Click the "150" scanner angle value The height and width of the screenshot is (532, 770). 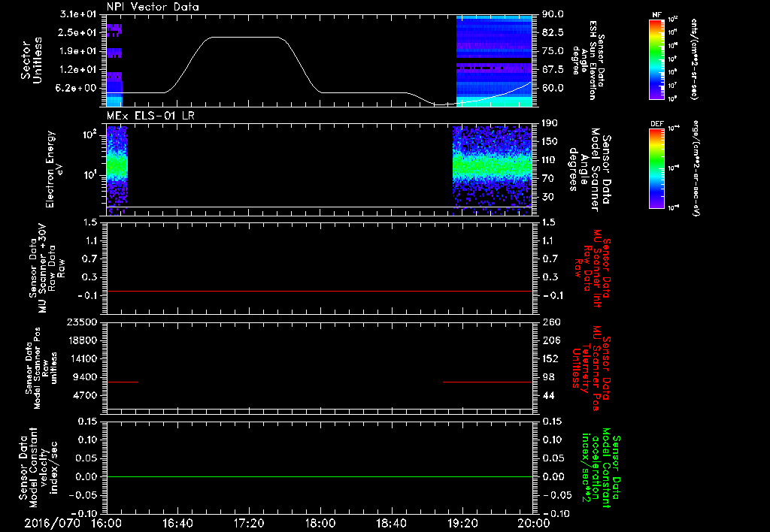pos(550,142)
